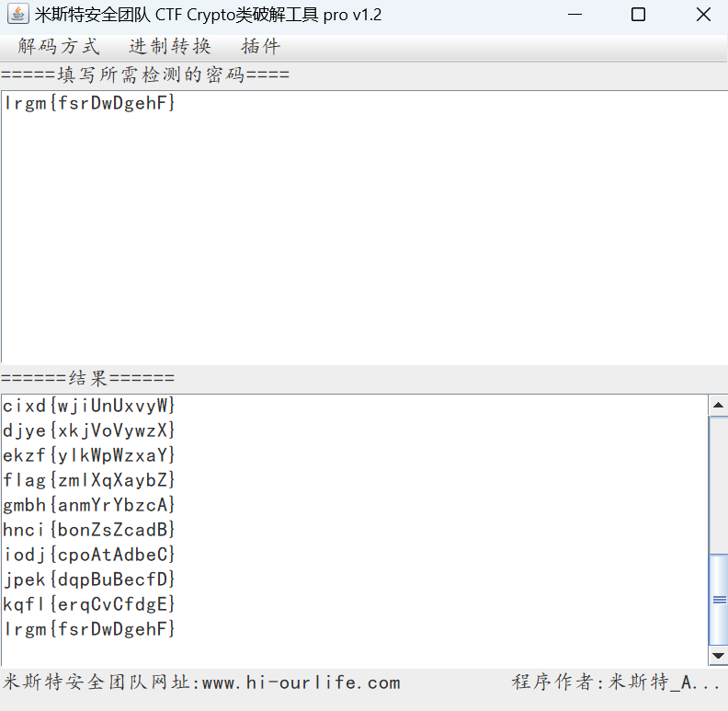
Task: Maximize the CTF Crypto tool window
Action: [x=639, y=15]
